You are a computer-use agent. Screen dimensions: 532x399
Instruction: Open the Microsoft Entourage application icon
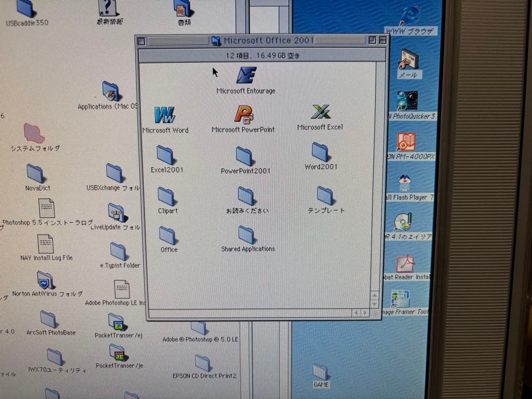point(246,75)
